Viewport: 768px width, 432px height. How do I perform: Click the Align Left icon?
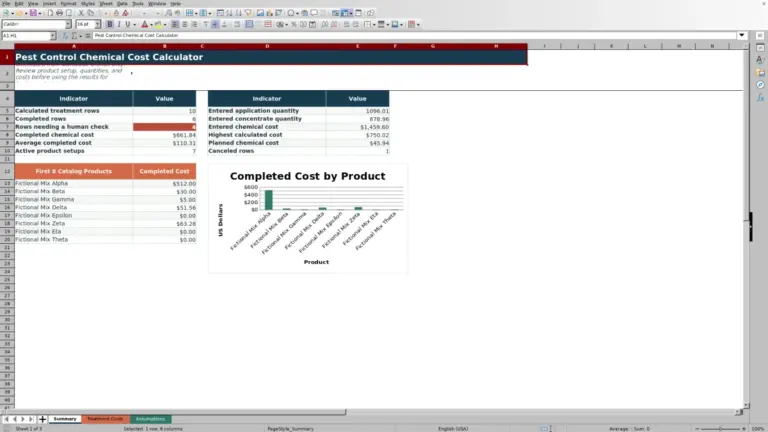174,24
